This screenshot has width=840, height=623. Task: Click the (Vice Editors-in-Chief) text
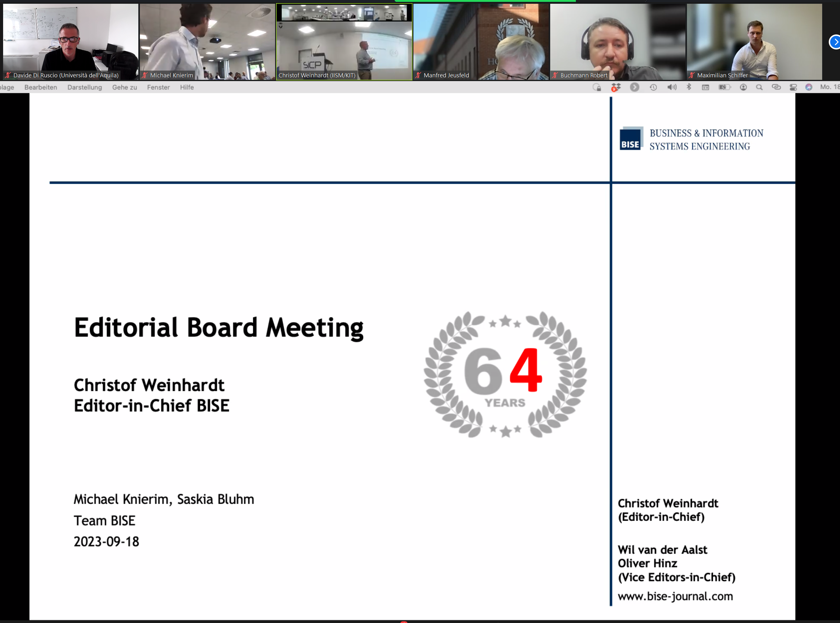tap(677, 577)
